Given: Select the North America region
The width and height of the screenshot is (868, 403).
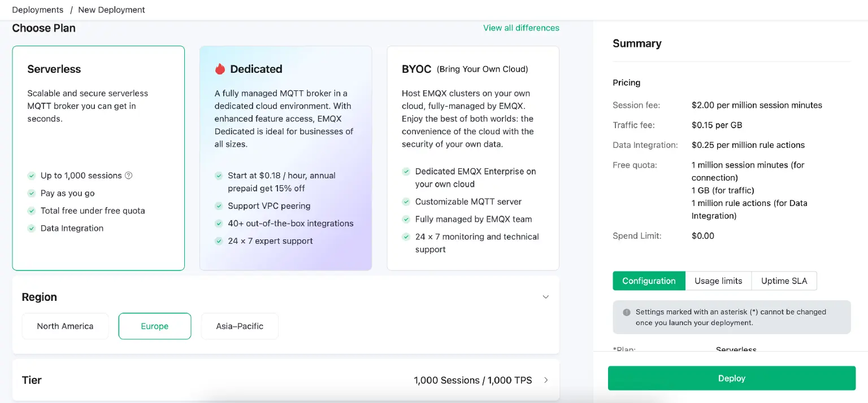Looking at the screenshot, I should pos(65,326).
